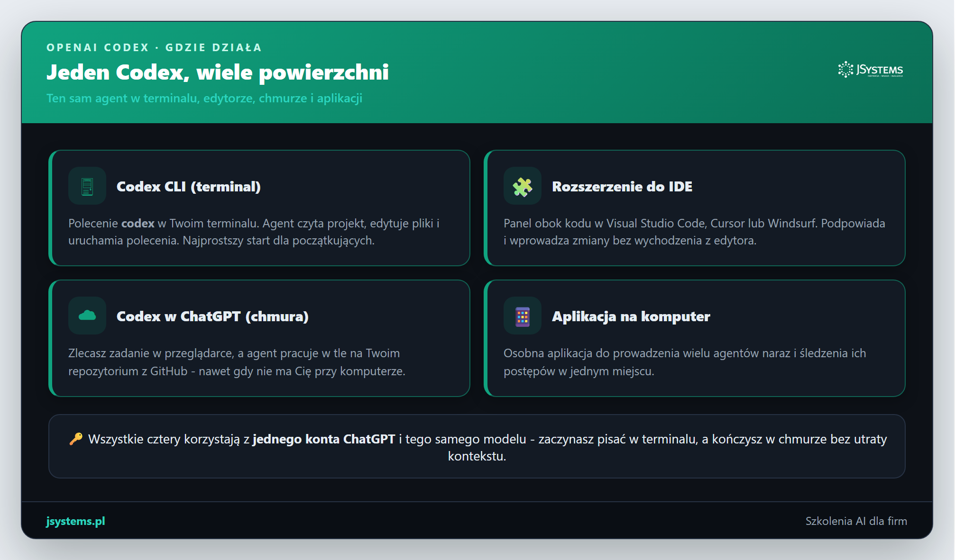
Task: Click the key emoji icon in the note
Action: pos(76,439)
